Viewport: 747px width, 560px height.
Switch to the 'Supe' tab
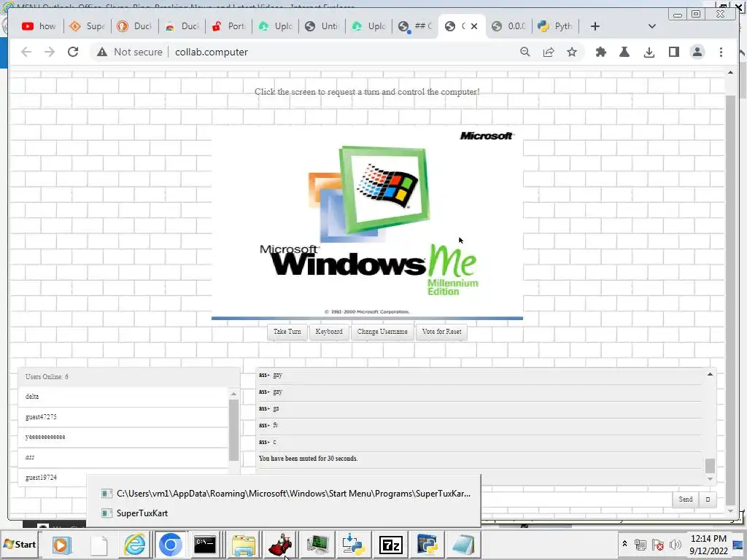tap(88, 26)
